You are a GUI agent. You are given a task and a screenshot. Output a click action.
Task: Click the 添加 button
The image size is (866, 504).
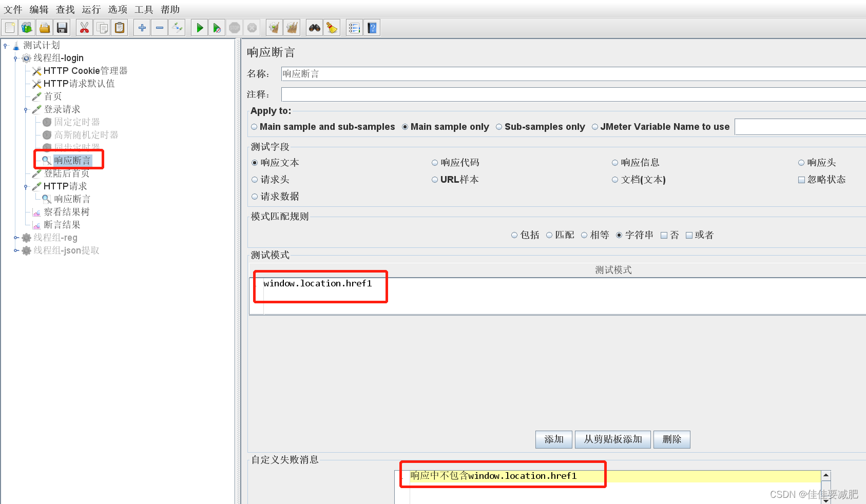click(x=554, y=439)
